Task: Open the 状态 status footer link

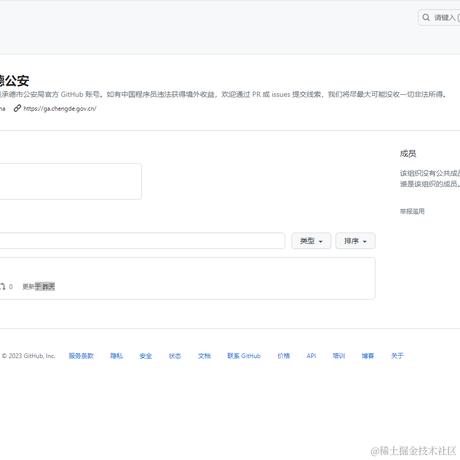Action: 175,356
